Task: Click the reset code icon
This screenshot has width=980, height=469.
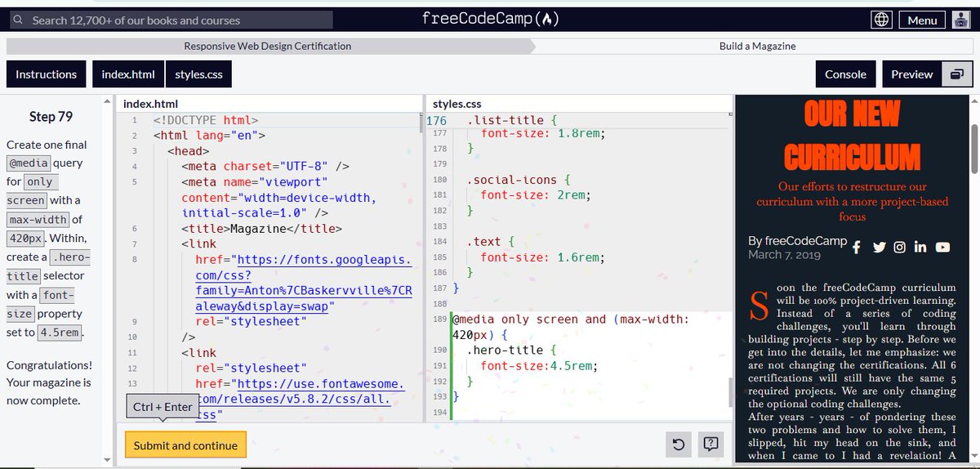Action: pyautogui.click(x=678, y=444)
